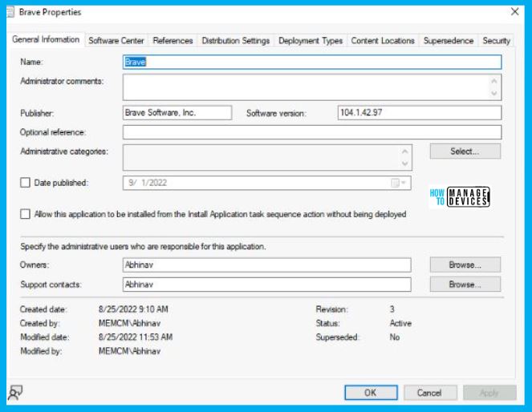The height and width of the screenshot is (412, 532).
Task: Click the Modified by value MEMCM\Abhinav
Action: [x=130, y=351]
